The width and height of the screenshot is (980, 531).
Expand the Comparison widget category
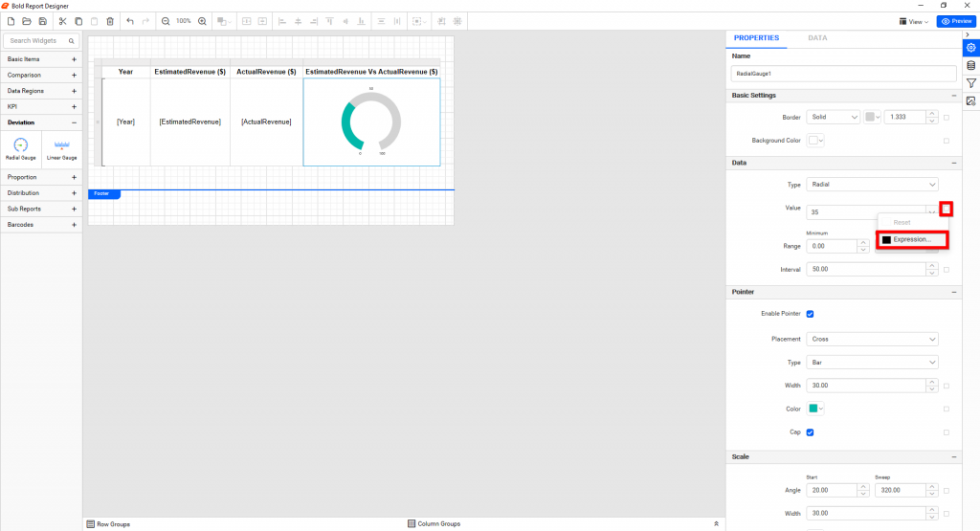(74, 75)
